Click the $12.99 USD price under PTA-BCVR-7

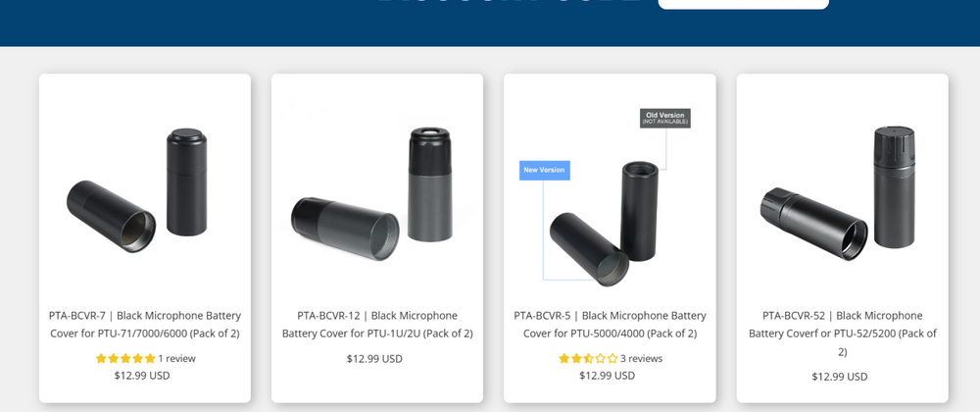point(142,375)
